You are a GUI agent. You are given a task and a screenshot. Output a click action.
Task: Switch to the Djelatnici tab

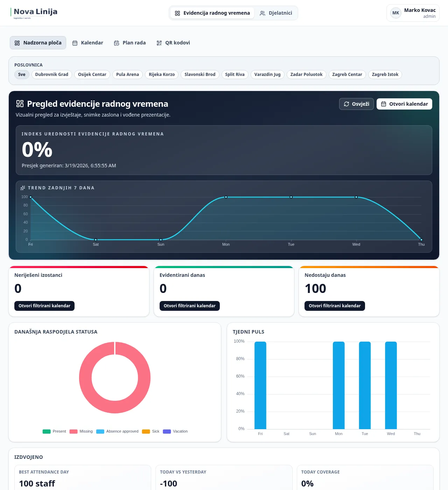(x=276, y=13)
